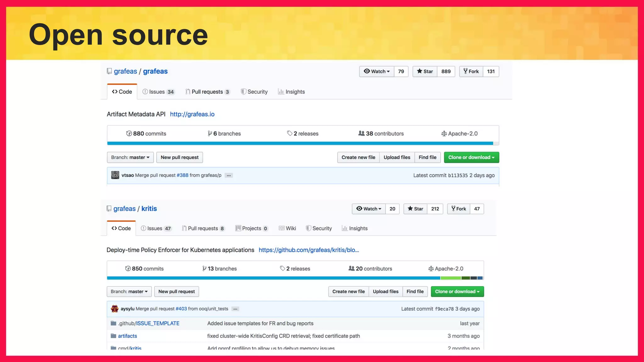This screenshot has height=362, width=644.
Task: Open pull request #388 link
Action: click(182, 175)
